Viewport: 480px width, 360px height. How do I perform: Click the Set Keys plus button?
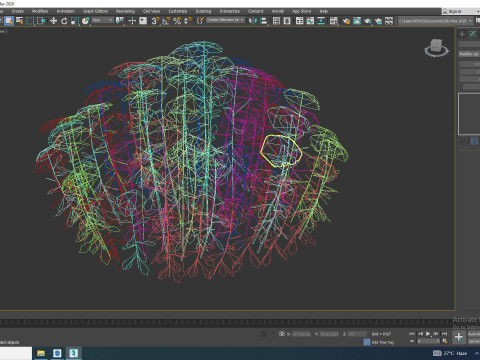pyautogui.click(x=459, y=337)
